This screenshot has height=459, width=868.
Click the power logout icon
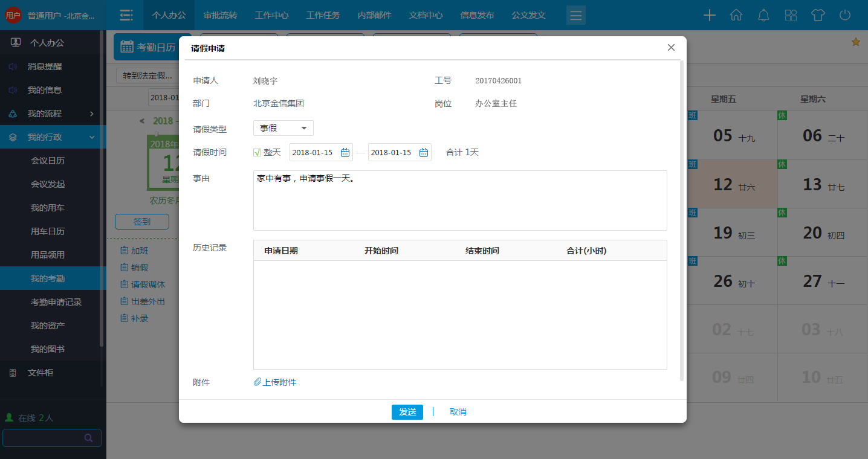tap(845, 15)
